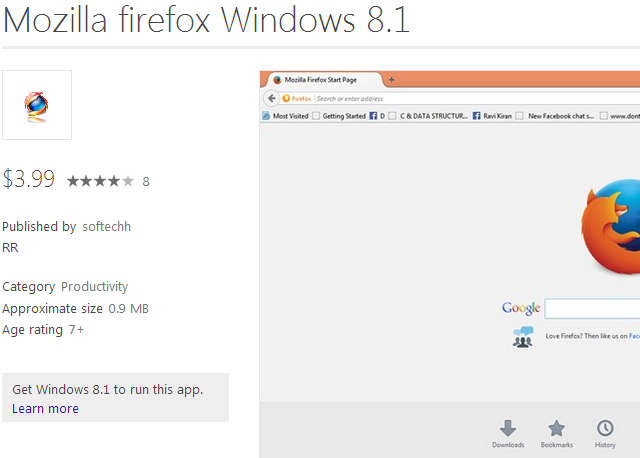Click the Google logo on start page
Screen dimensions: 640x458
[521, 308]
